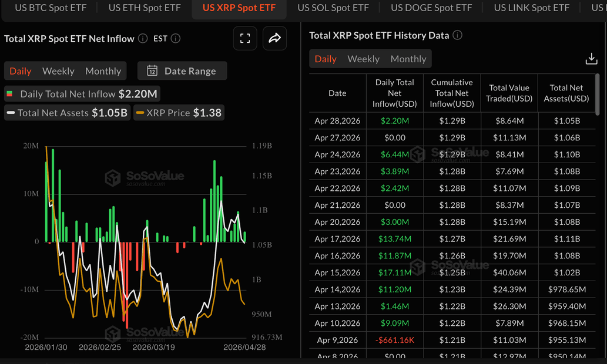The width and height of the screenshot is (607, 364).
Task: Select Weekly in the history data table
Action: pyautogui.click(x=363, y=59)
